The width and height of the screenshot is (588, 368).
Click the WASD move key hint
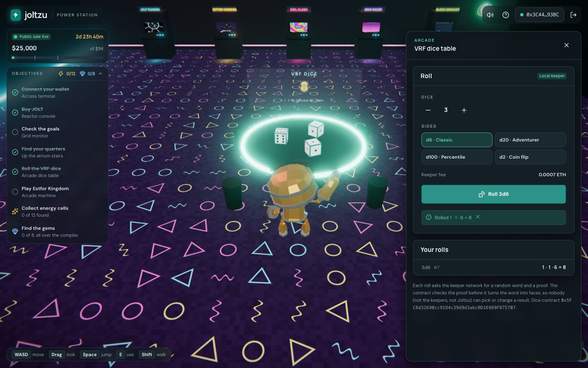click(28, 355)
